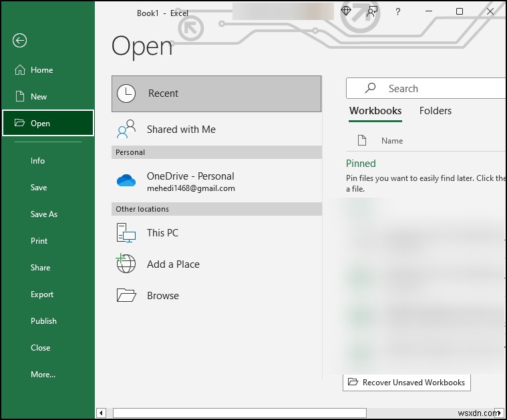Open Shared with Me location
The width and height of the screenshot is (507, 420).
(216, 130)
